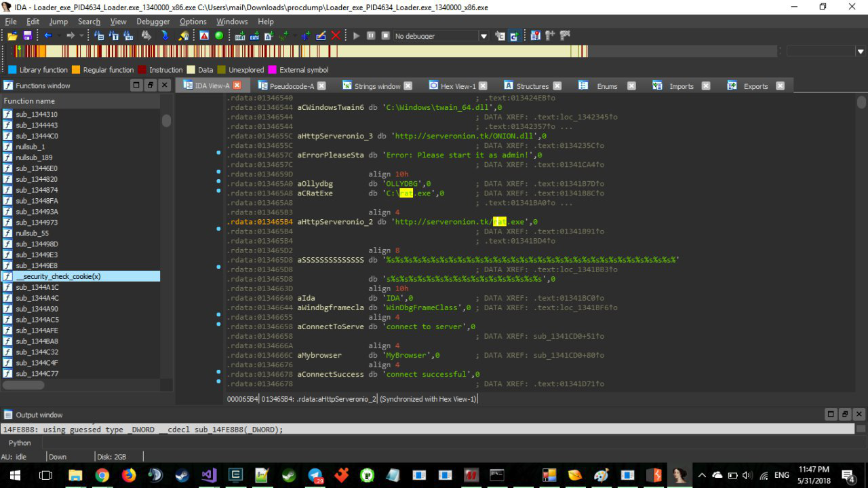Click the save database floppy icon
Viewport: 868px width, 488px height.
coord(27,36)
